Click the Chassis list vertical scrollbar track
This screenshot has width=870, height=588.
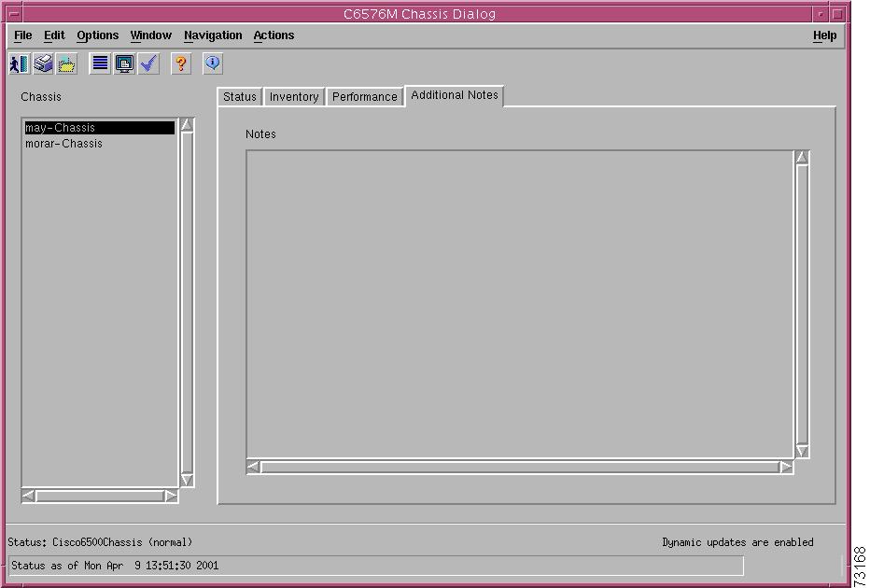point(187,302)
